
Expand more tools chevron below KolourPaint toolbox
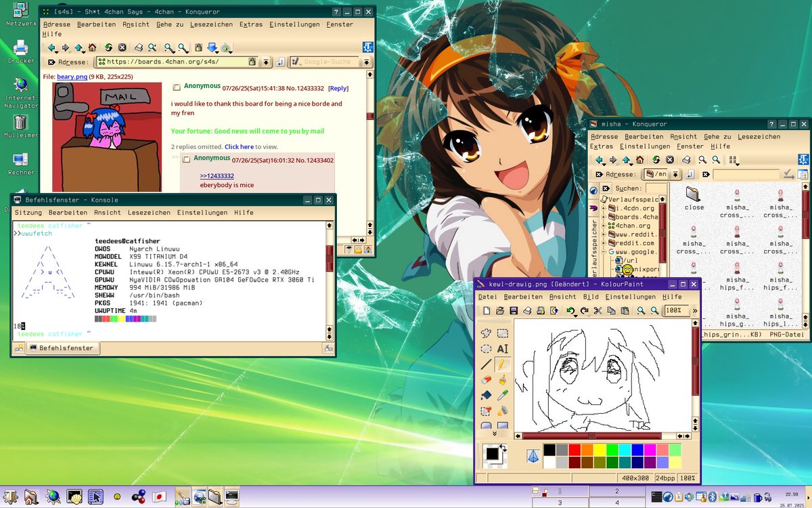pyautogui.click(x=495, y=433)
